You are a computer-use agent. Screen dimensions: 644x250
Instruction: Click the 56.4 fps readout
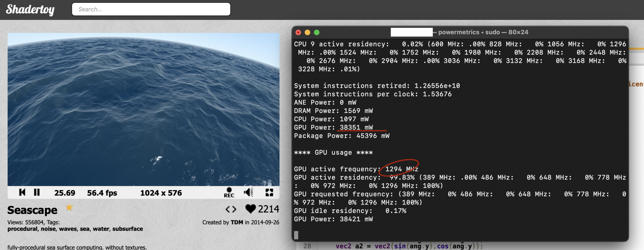(102, 193)
